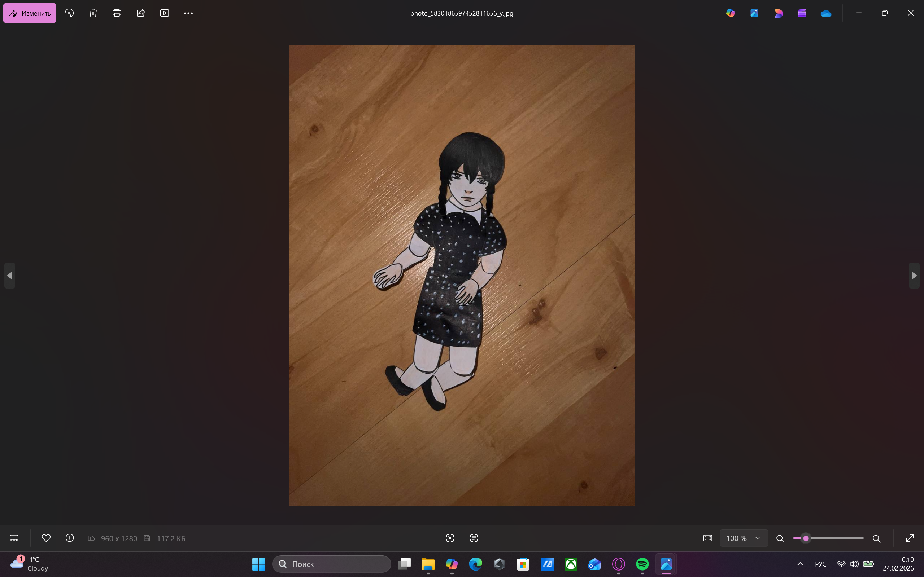Fit image to window using the fit icon
This screenshot has height=577, width=924.
pyautogui.click(x=707, y=538)
